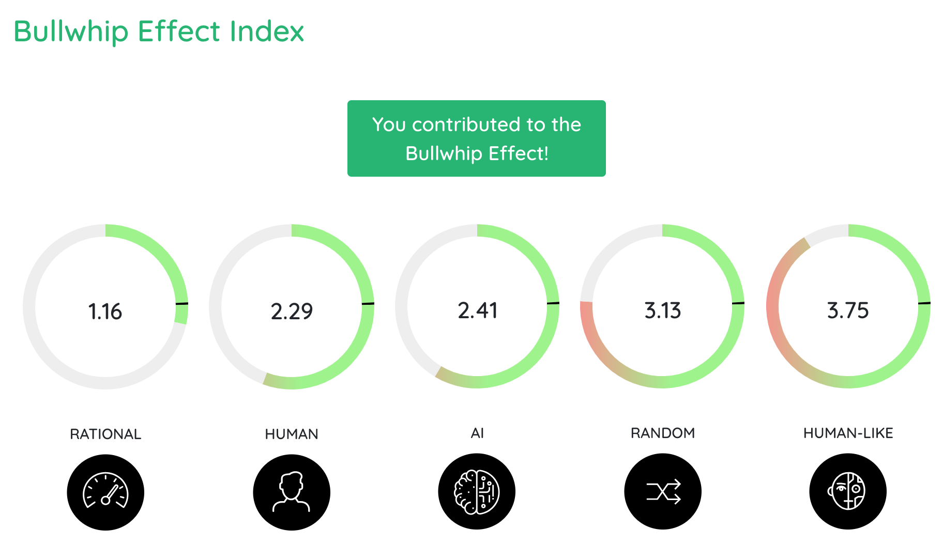Viewport: 943px width, 560px height.
Task: Click the 2.41 index value
Action: point(478,310)
